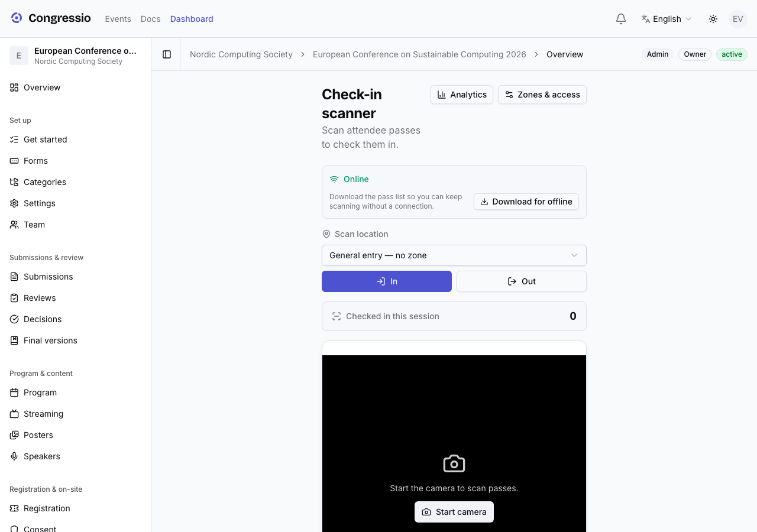This screenshot has height=532, width=757.
Task: Open the EV user avatar menu
Action: point(738,19)
